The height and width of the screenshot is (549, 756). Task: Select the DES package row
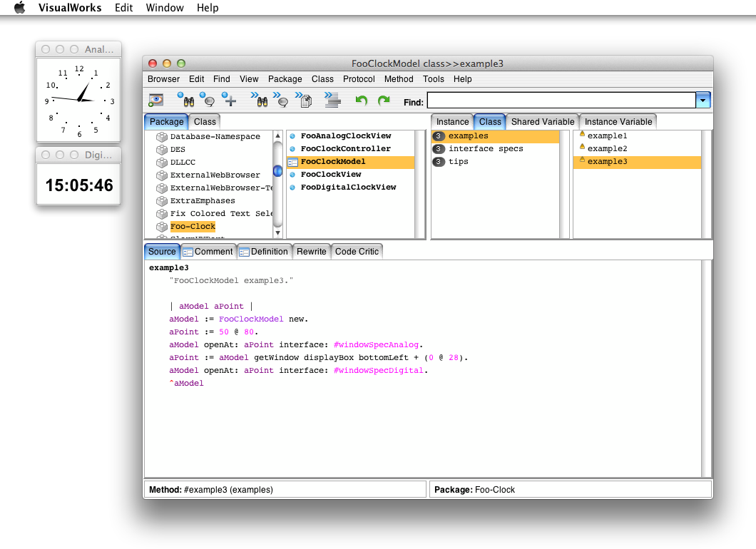(209, 150)
